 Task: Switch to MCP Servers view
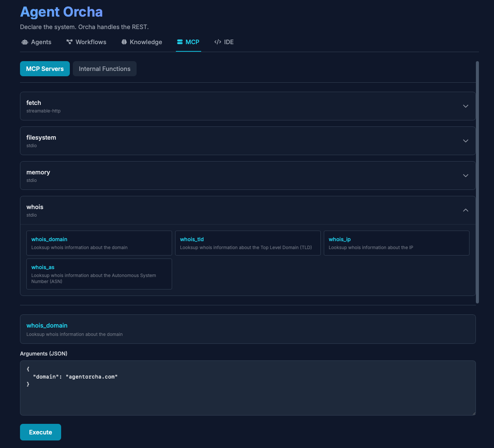45,69
